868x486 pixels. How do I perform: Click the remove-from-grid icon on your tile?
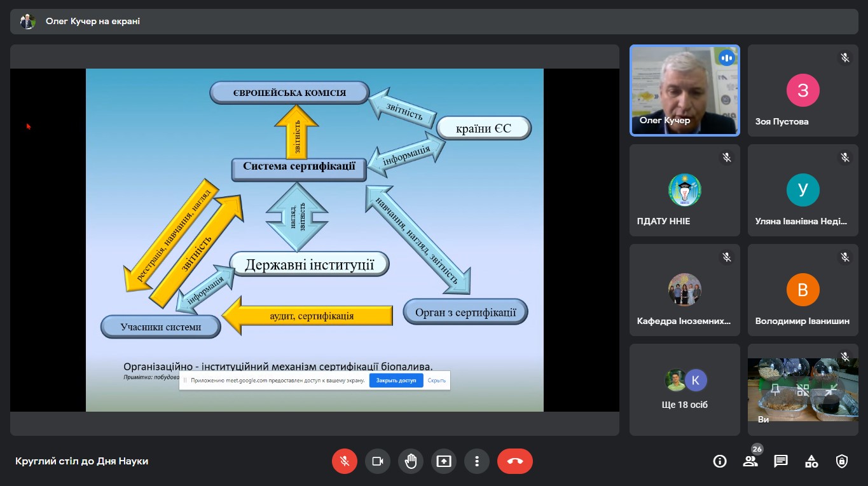click(x=803, y=389)
